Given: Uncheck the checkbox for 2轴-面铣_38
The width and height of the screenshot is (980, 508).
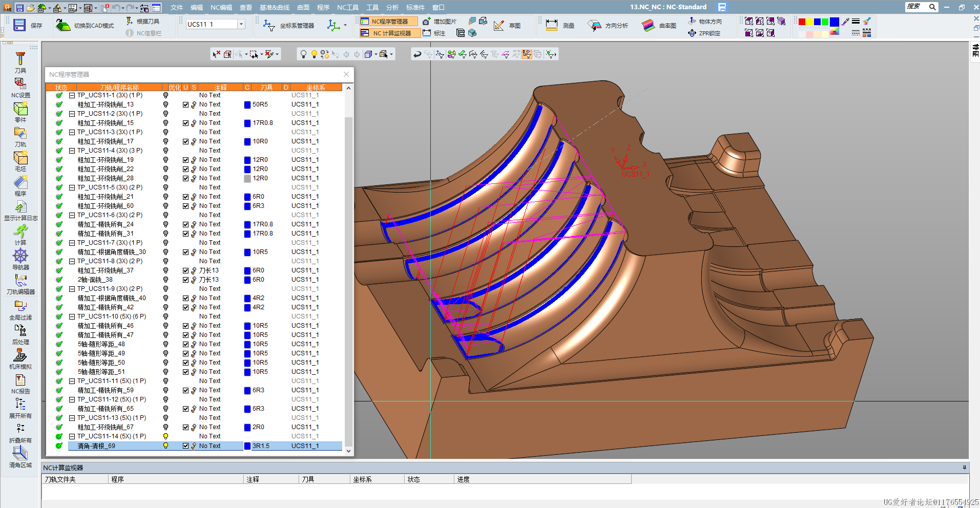Looking at the screenshot, I should click(185, 280).
